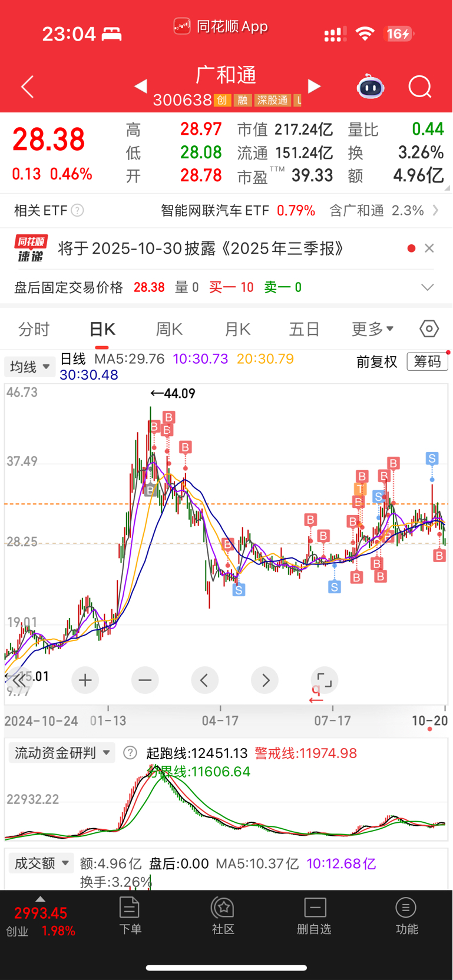Tap the 警戒线:11974.98 value
The height and width of the screenshot is (980, 453).
306,753
